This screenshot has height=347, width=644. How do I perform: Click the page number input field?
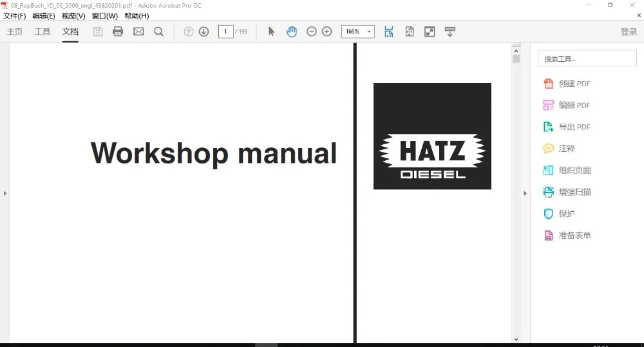click(225, 32)
